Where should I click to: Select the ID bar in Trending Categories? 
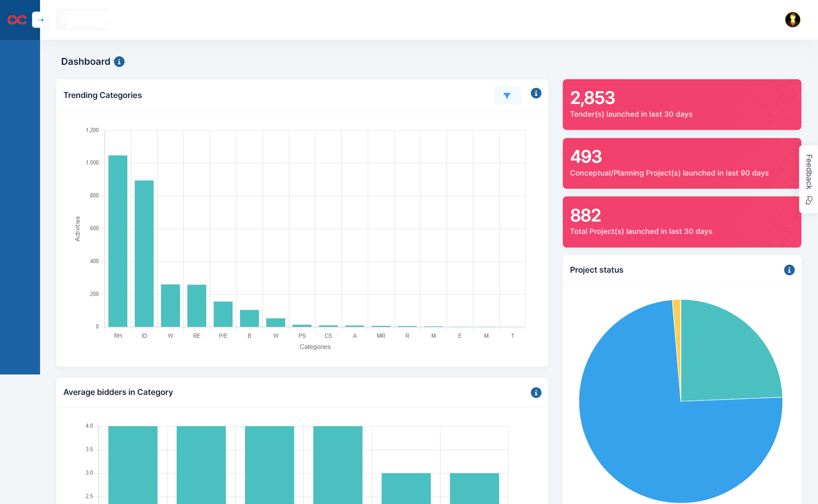pyautogui.click(x=144, y=253)
